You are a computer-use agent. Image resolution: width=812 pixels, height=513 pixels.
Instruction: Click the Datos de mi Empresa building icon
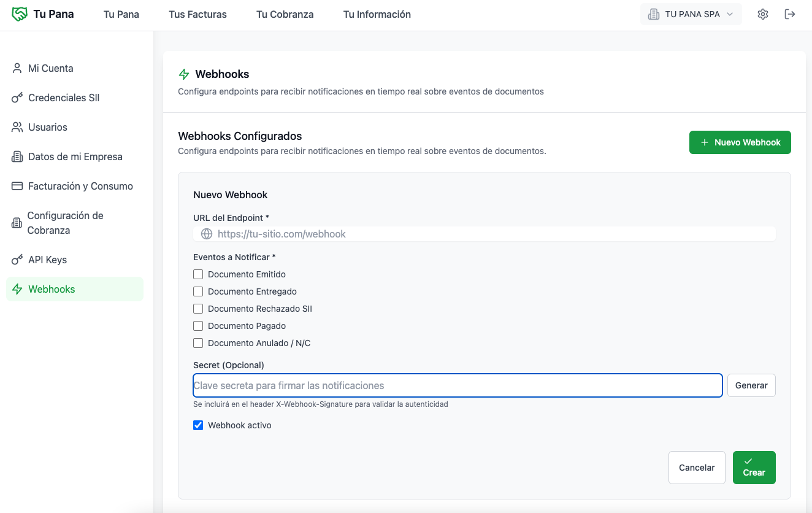click(17, 156)
